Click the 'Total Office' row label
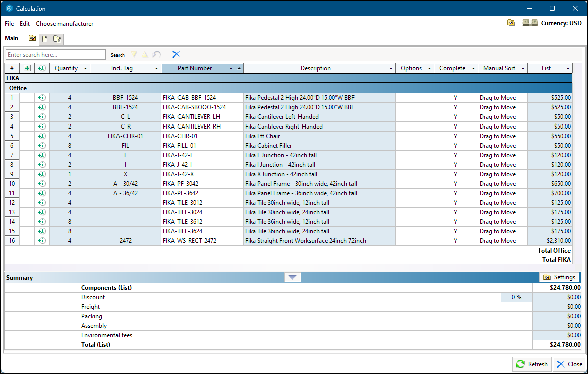The height and width of the screenshot is (374, 588). (x=554, y=251)
